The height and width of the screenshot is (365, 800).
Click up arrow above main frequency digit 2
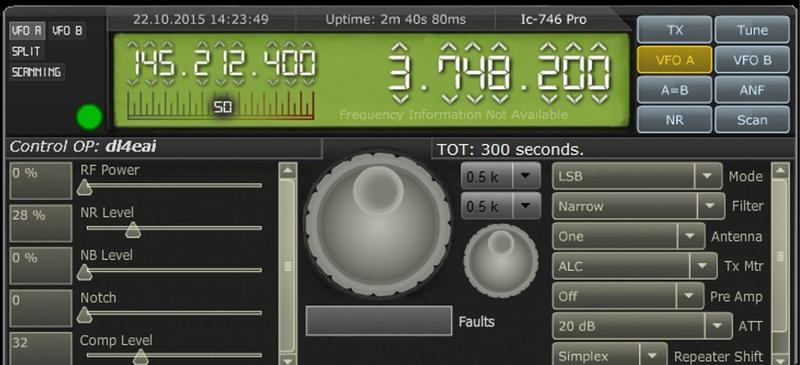coord(549,46)
